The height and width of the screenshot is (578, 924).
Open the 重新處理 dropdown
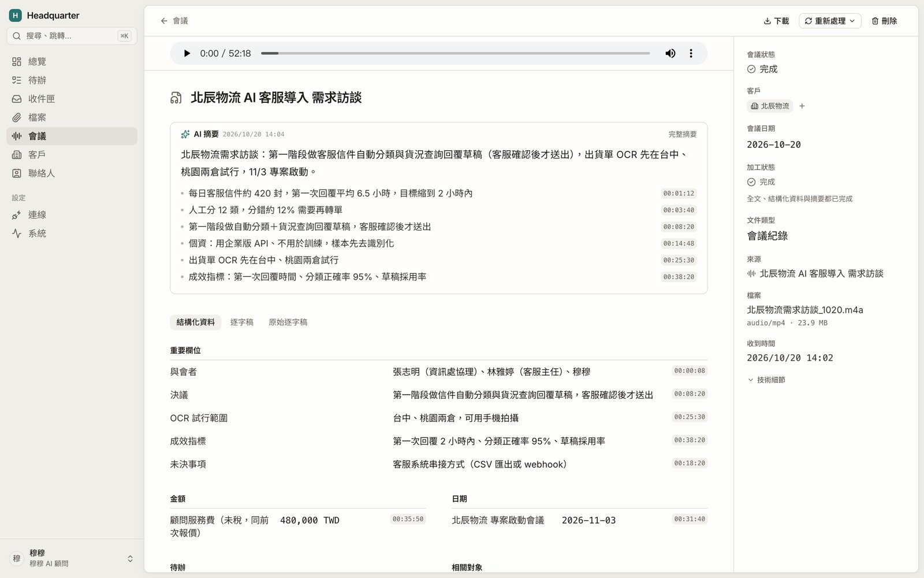(830, 21)
